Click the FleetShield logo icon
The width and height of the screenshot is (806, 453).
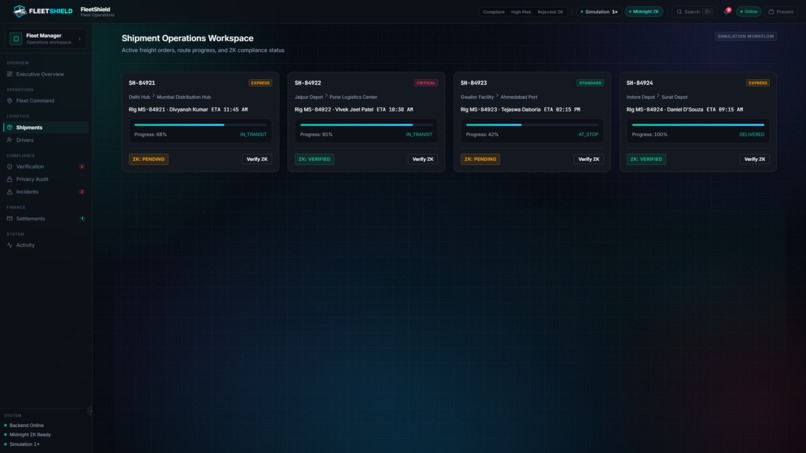click(x=20, y=11)
